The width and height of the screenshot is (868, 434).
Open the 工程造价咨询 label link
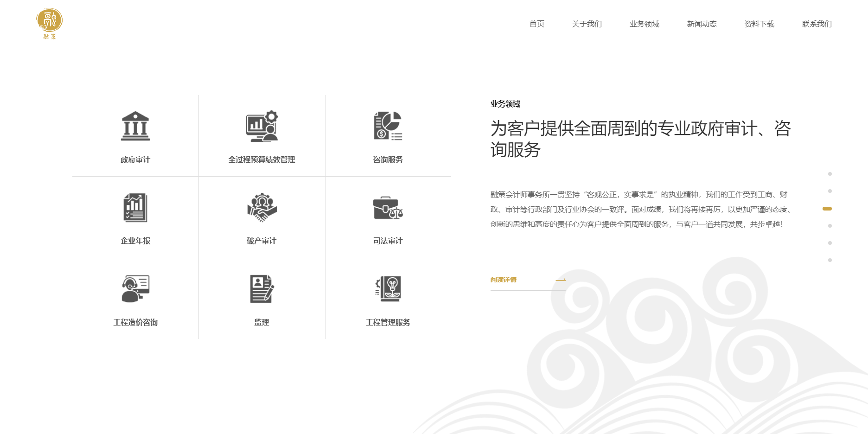point(135,322)
